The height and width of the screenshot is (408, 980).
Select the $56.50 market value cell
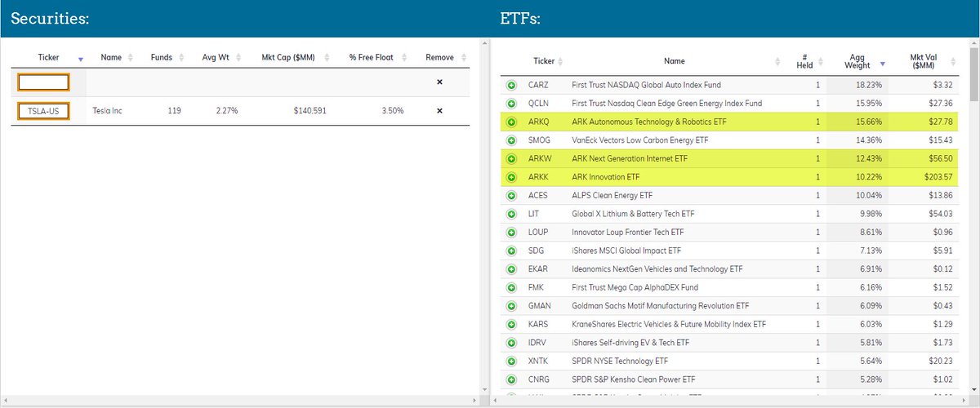pos(938,159)
